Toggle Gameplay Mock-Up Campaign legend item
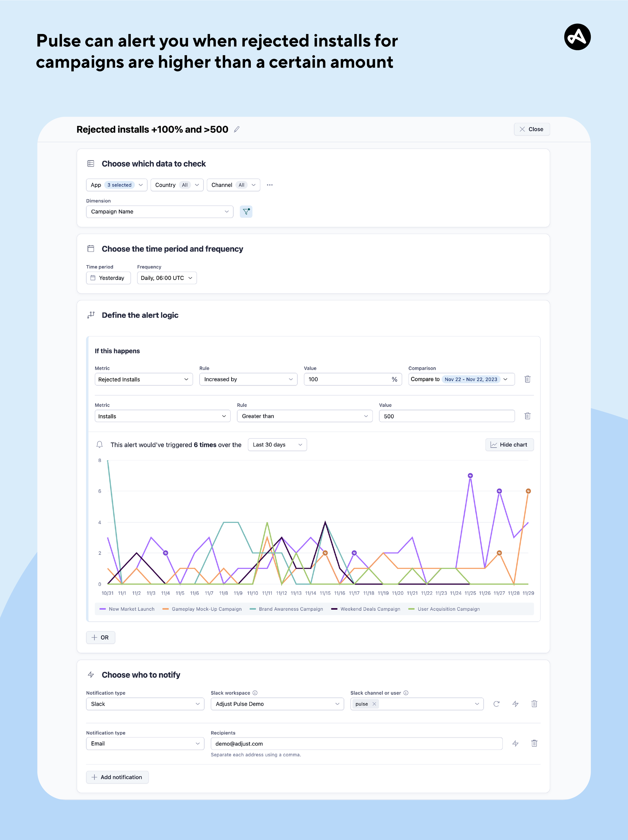 pyautogui.click(x=202, y=609)
